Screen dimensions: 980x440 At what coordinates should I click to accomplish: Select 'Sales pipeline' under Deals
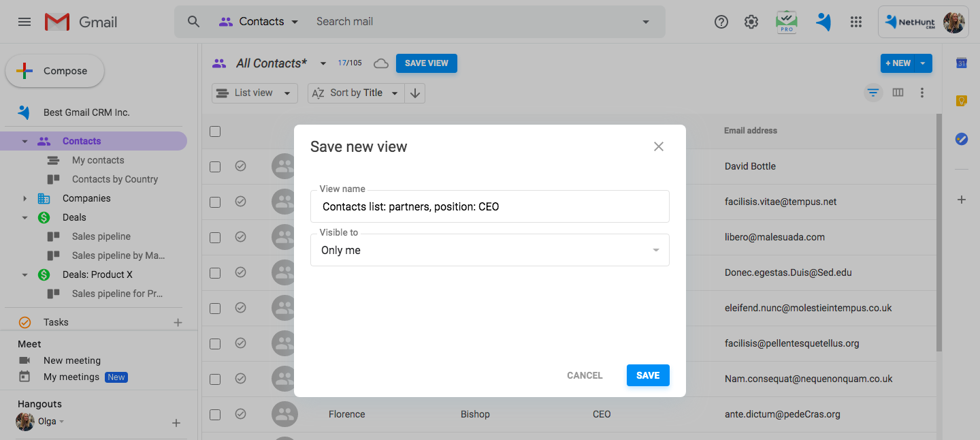tap(101, 236)
